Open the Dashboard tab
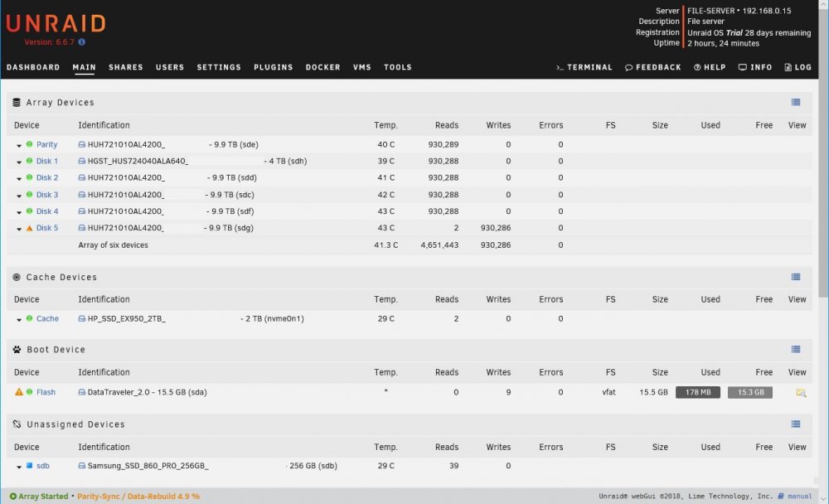Screen dimensions: 829x504 coord(33,67)
